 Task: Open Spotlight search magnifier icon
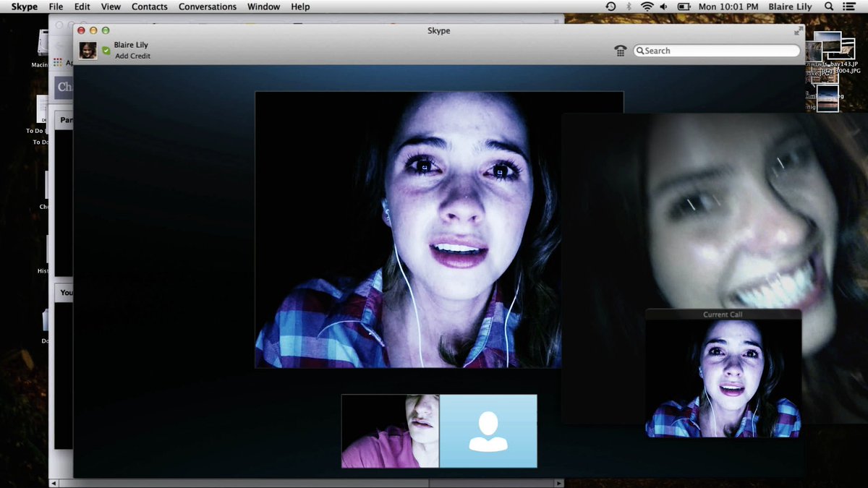tap(829, 7)
